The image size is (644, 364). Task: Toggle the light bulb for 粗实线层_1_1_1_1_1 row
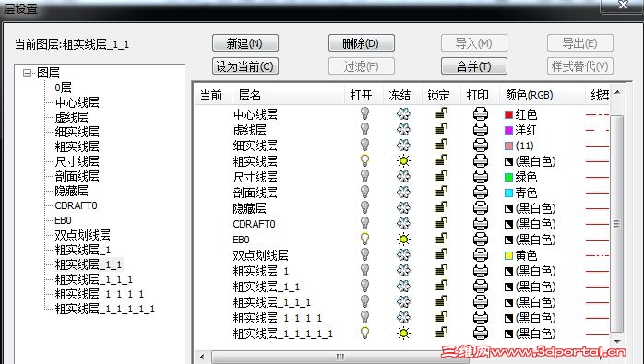pyautogui.click(x=364, y=334)
